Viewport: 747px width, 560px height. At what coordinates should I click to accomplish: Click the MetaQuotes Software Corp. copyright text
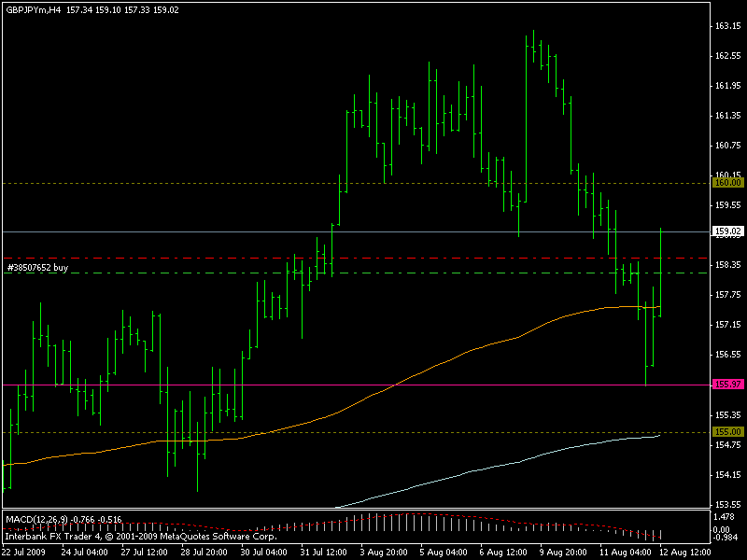[215, 537]
